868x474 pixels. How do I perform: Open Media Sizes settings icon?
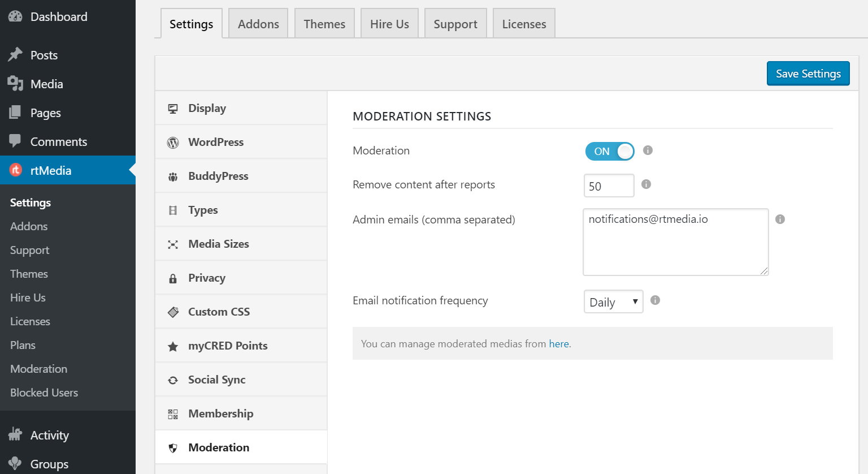coord(173,243)
